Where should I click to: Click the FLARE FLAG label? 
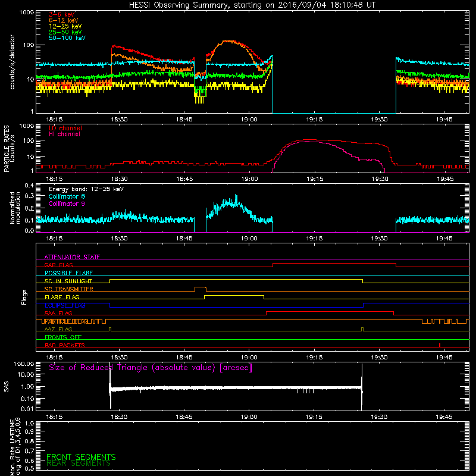pyautogui.click(x=62, y=297)
